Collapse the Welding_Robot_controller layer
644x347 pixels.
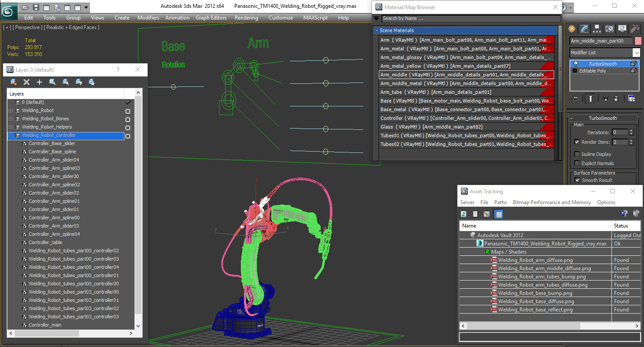click(11, 135)
